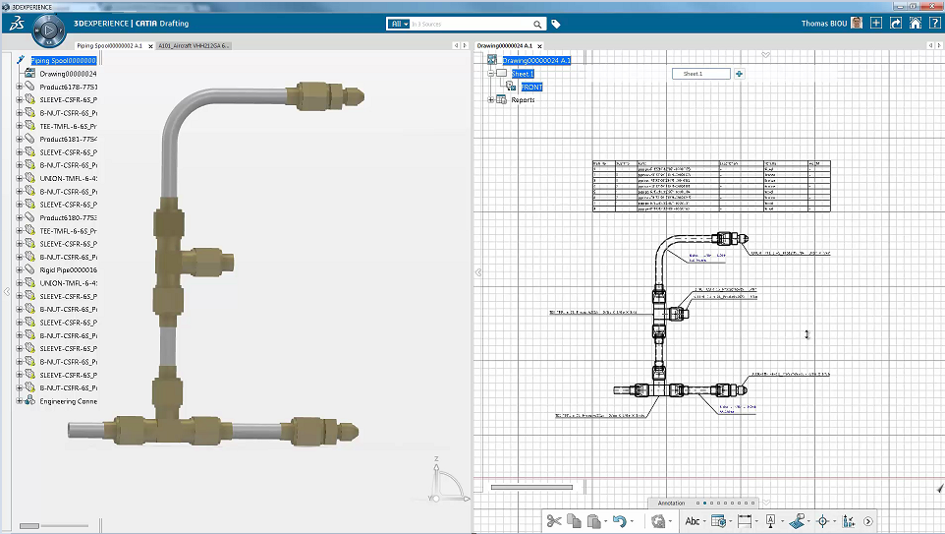Click the Copy icon in bottom toolbar
This screenshot has height=534, width=945.
574,521
